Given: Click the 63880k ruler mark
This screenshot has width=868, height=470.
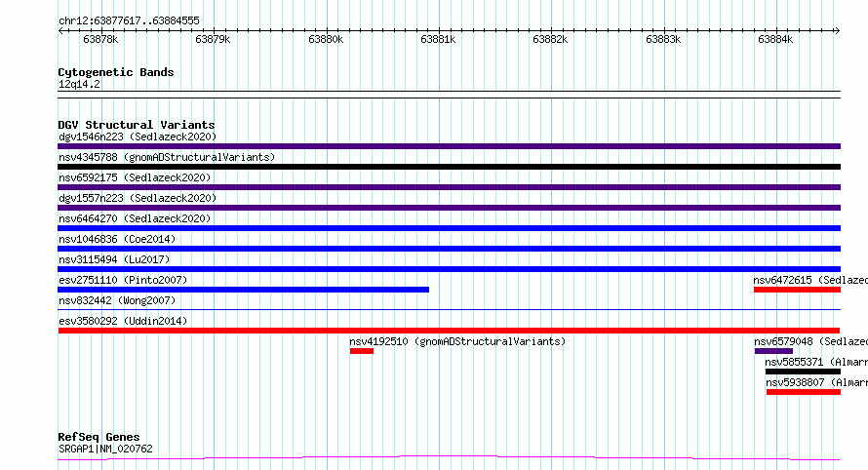Looking at the screenshot, I should click(326, 39).
